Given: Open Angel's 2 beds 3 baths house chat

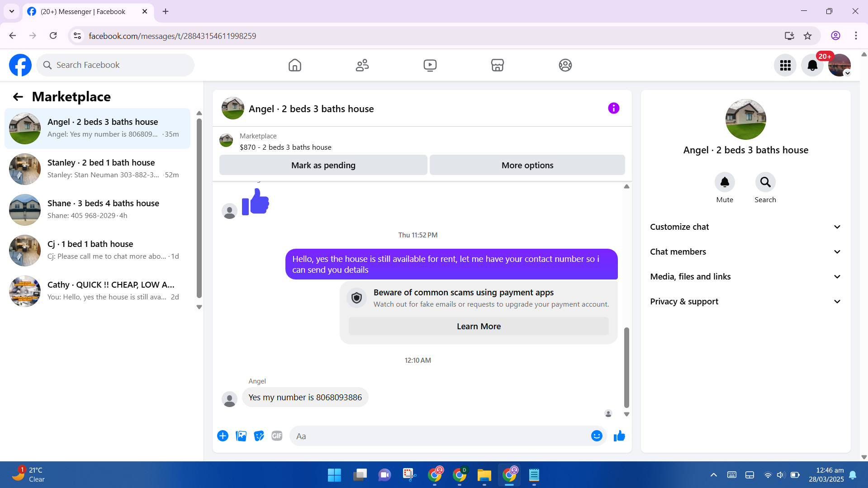Looking at the screenshot, I should (97, 128).
